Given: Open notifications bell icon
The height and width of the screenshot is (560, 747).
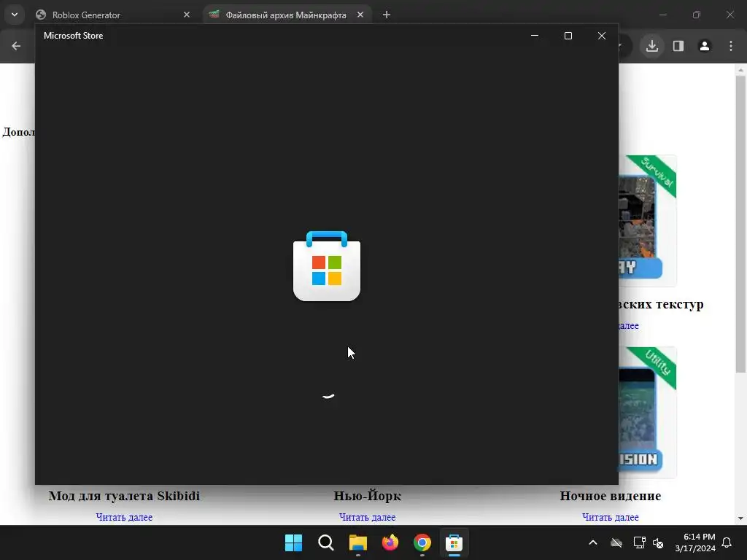Looking at the screenshot, I should click(727, 542).
